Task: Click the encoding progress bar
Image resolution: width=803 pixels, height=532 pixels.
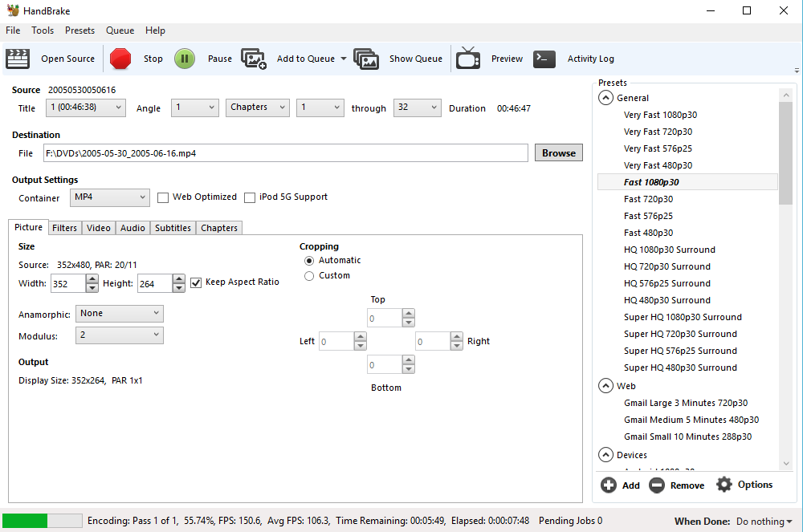Action: (x=42, y=521)
